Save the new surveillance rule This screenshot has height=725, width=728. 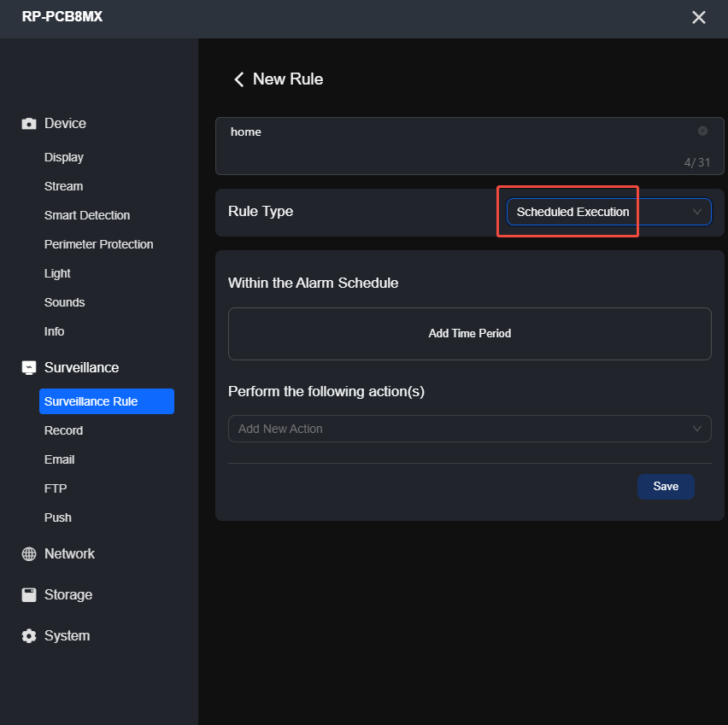click(x=666, y=486)
